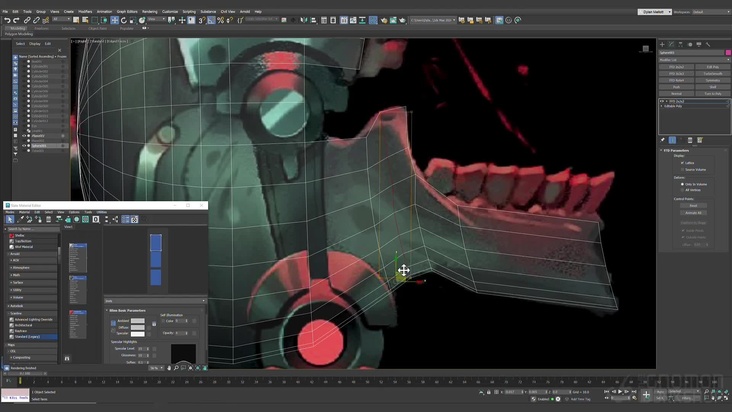This screenshot has width=732, height=412.
Task: Open the Utilities wrench tab
Action: pyautogui.click(x=708, y=44)
